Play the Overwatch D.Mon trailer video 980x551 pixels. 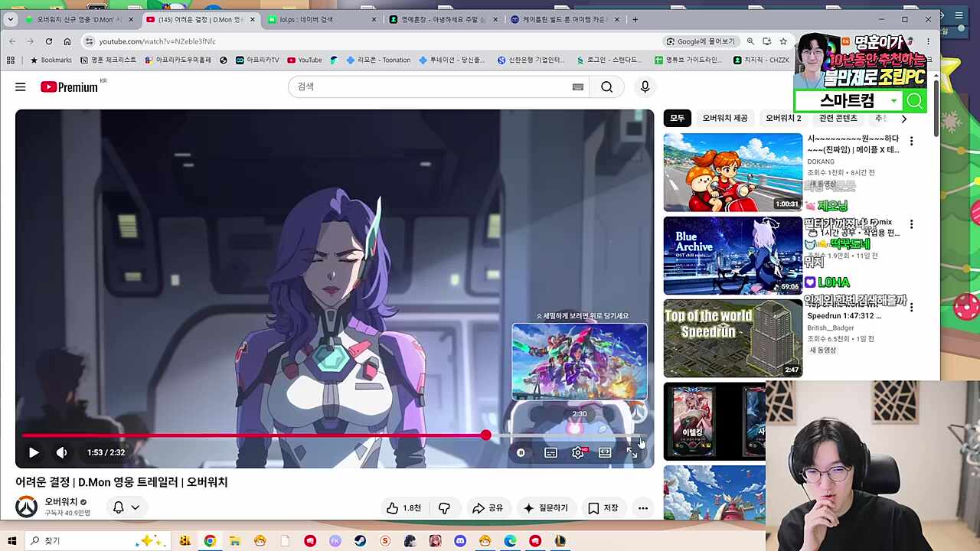(34, 452)
